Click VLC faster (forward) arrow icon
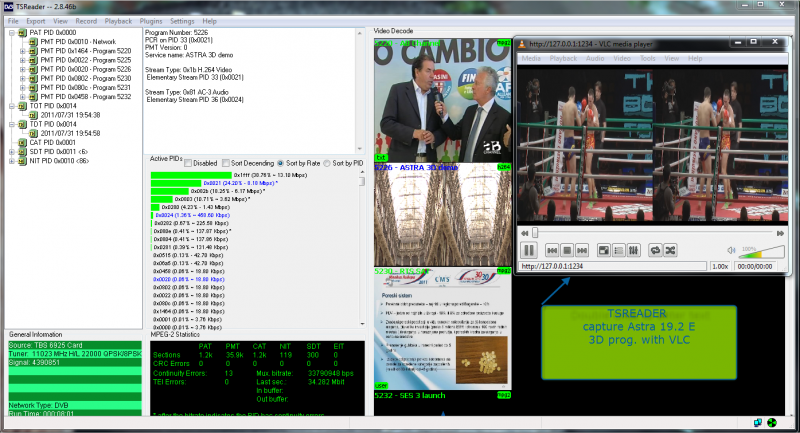The height and width of the screenshot is (433, 800). 780,233
